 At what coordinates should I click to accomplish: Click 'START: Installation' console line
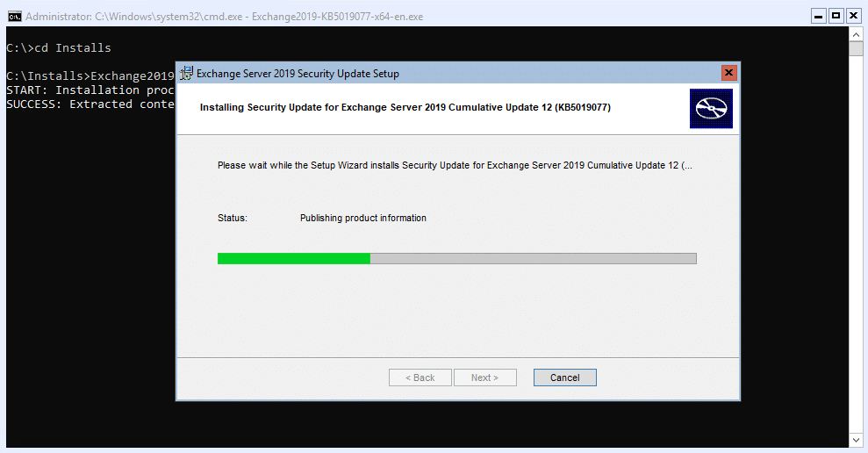tap(90, 90)
